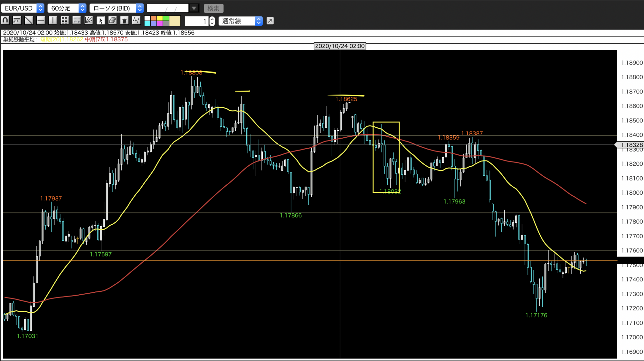
Task: Select the fan lines tool
Action: (89, 21)
